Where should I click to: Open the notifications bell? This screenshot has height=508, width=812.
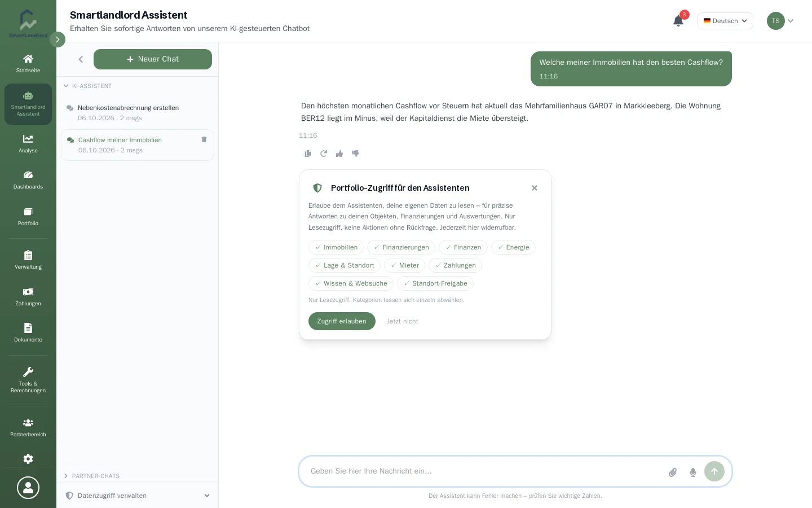click(678, 21)
